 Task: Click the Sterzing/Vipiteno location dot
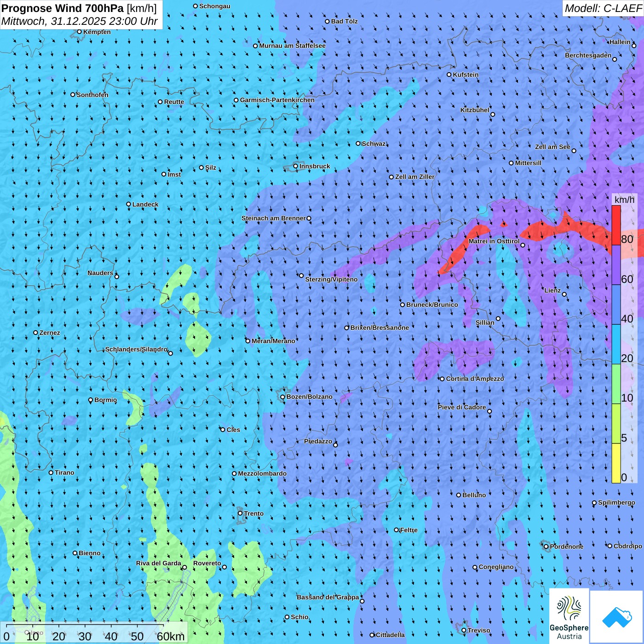(301, 276)
